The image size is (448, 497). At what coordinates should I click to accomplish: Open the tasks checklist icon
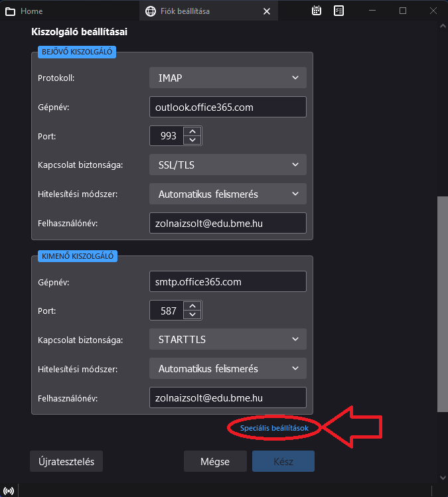(x=338, y=11)
